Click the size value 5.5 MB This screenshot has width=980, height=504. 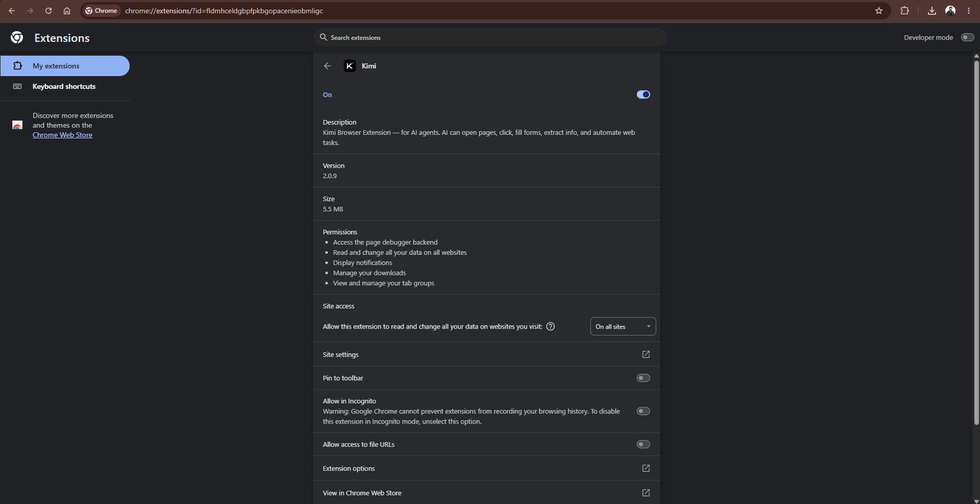pyautogui.click(x=333, y=209)
